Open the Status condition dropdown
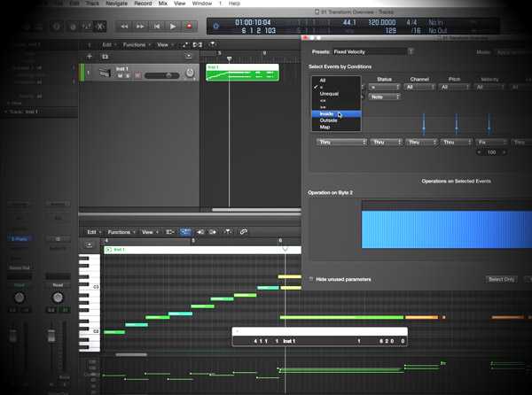The width and height of the screenshot is (532, 395). click(x=385, y=87)
